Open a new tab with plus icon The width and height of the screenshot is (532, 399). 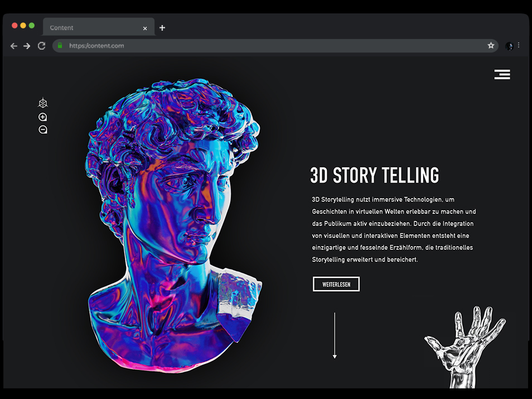[162, 28]
